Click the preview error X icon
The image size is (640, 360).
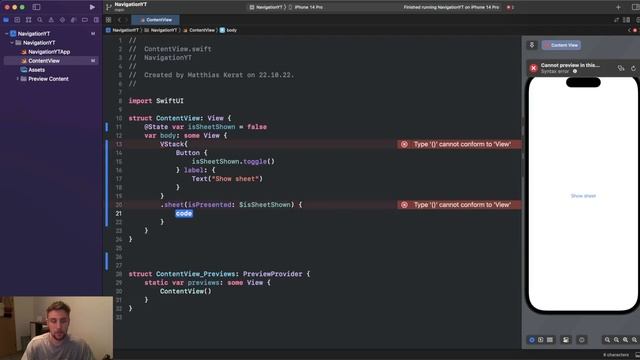point(533,68)
